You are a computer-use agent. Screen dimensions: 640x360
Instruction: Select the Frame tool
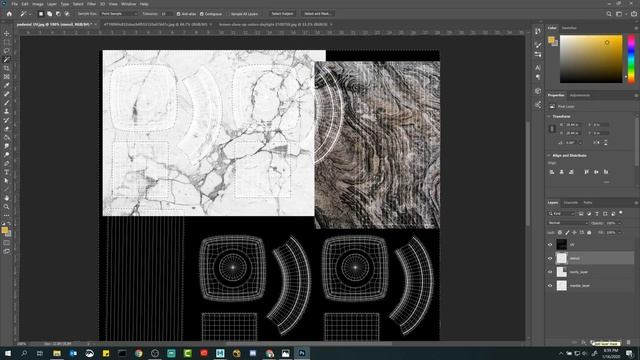[6, 77]
